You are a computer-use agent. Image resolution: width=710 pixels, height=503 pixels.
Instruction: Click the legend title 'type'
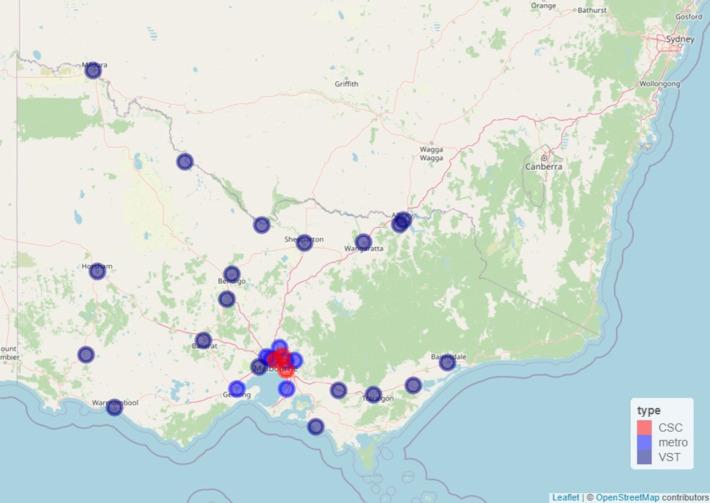coord(648,410)
